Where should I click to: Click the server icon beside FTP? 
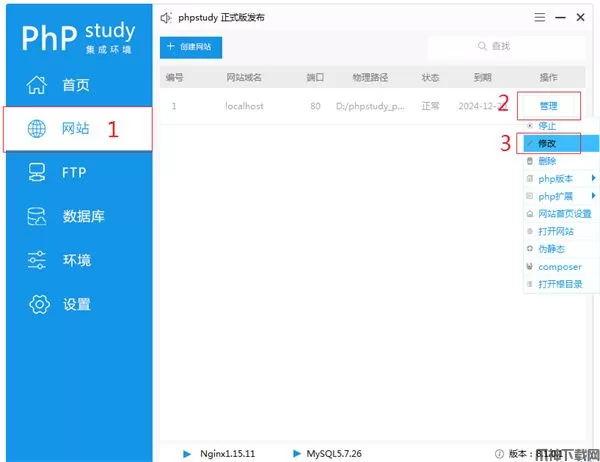(x=37, y=172)
